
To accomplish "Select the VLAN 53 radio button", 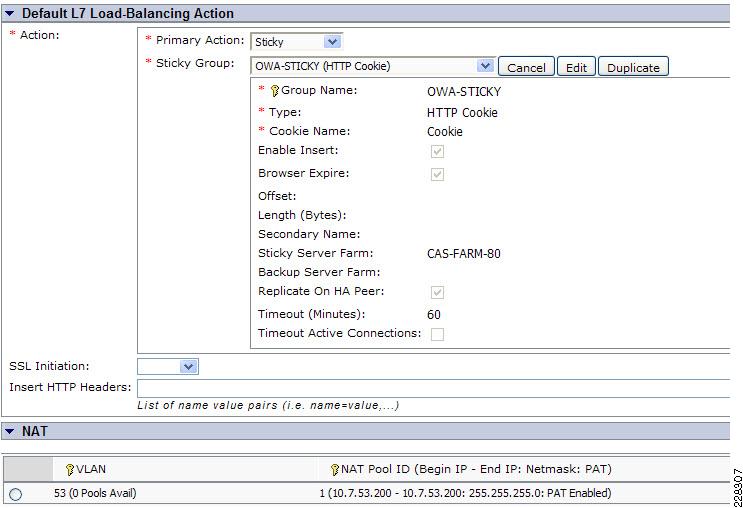I will point(15,494).
